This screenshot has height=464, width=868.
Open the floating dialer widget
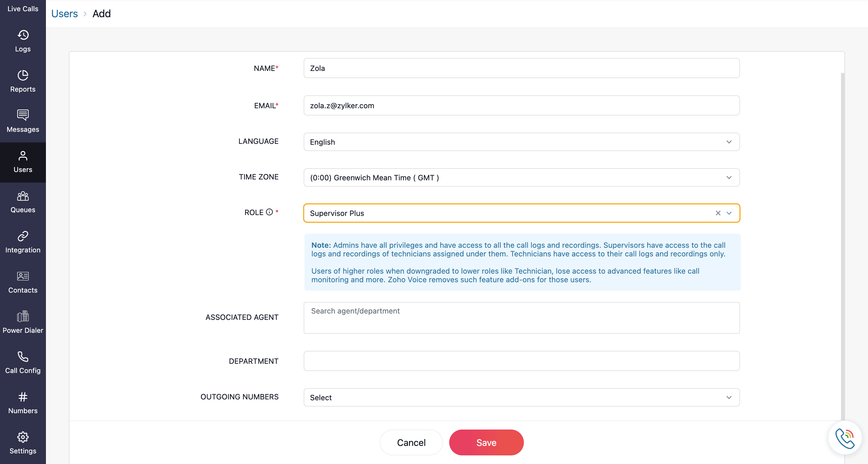tap(844, 437)
